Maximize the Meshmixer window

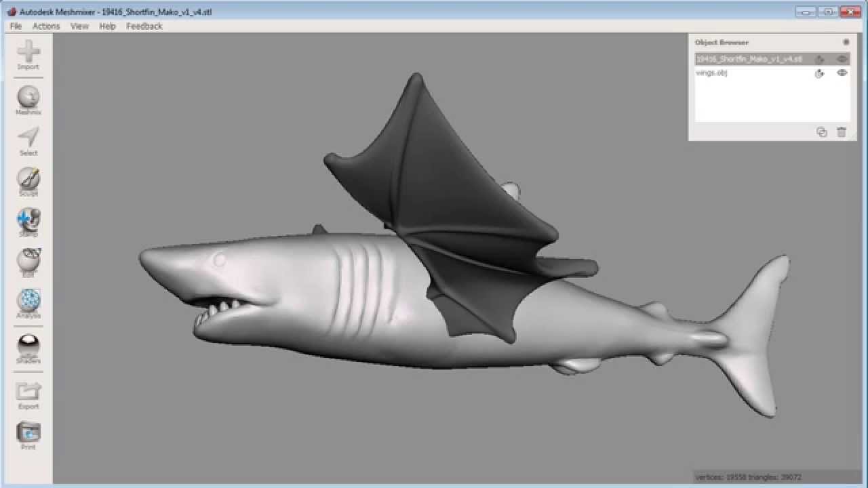(828, 11)
